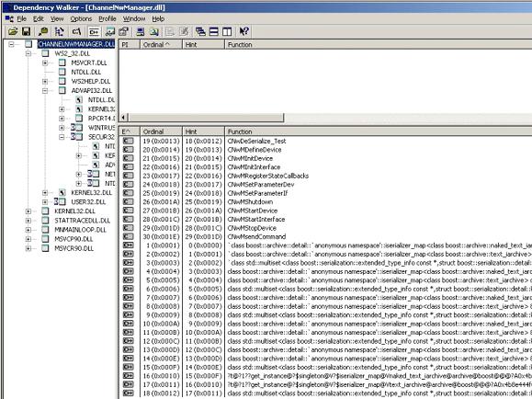Open the File menu
The height and width of the screenshot is (399, 532).
[22, 18]
